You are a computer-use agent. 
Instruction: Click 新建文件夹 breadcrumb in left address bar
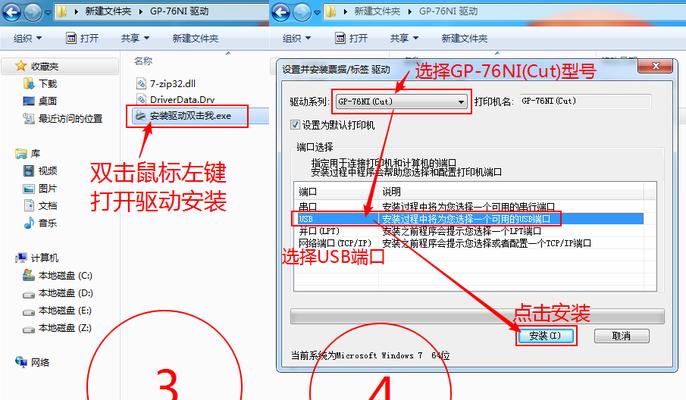tap(108, 11)
